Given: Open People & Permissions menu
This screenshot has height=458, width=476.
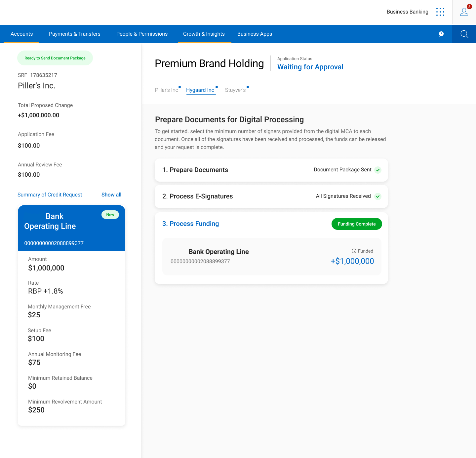Looking at the screenshot, I should click(x=142, y=34).
